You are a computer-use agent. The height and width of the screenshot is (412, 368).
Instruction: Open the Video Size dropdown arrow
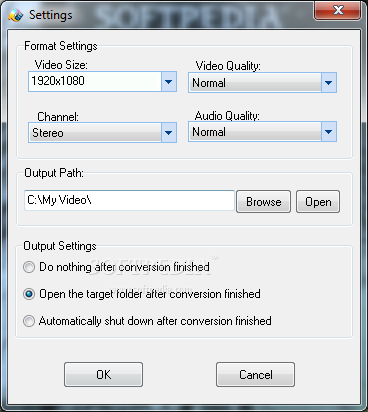[169, 81]
